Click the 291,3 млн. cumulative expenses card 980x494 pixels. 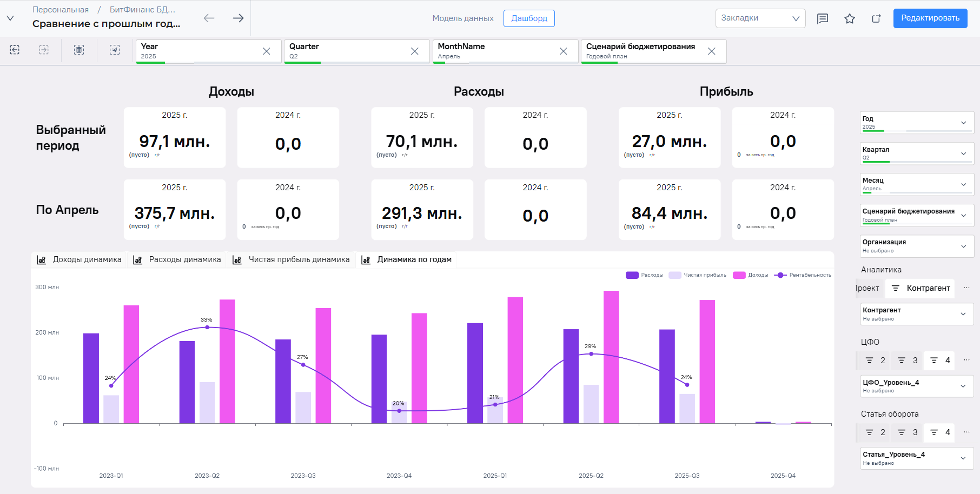[x=422, y=210]
